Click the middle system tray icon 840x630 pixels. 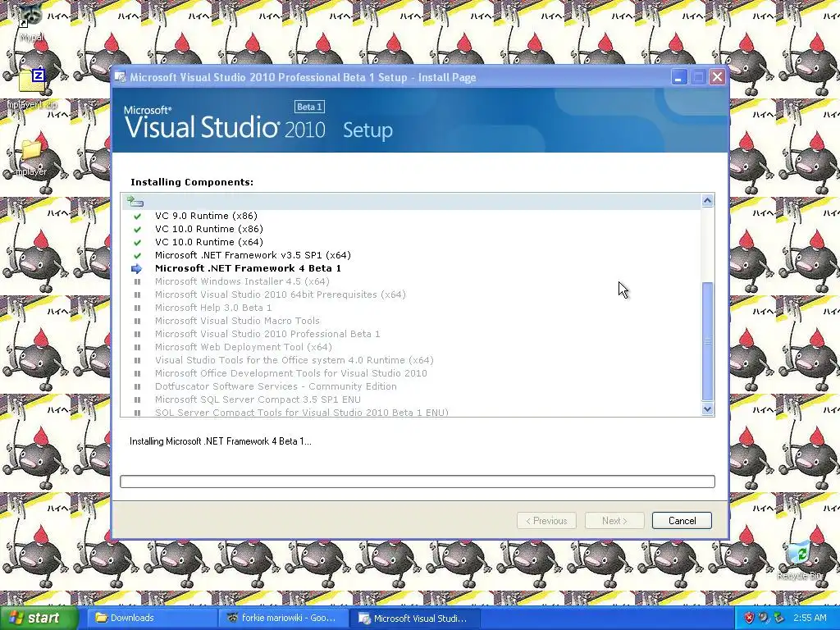[764, 619]
